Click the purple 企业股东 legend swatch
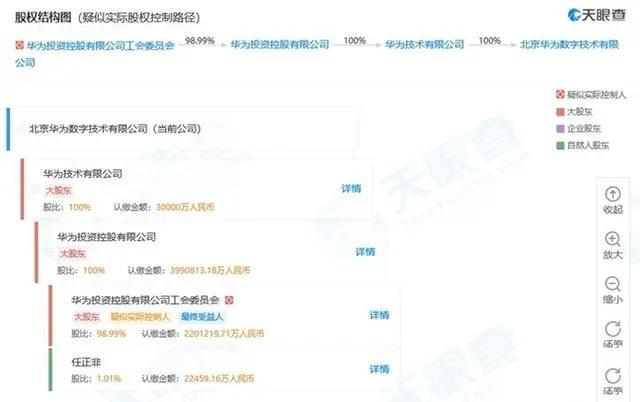The width and height of the screenshot is (640, 402). pos(560,129)
